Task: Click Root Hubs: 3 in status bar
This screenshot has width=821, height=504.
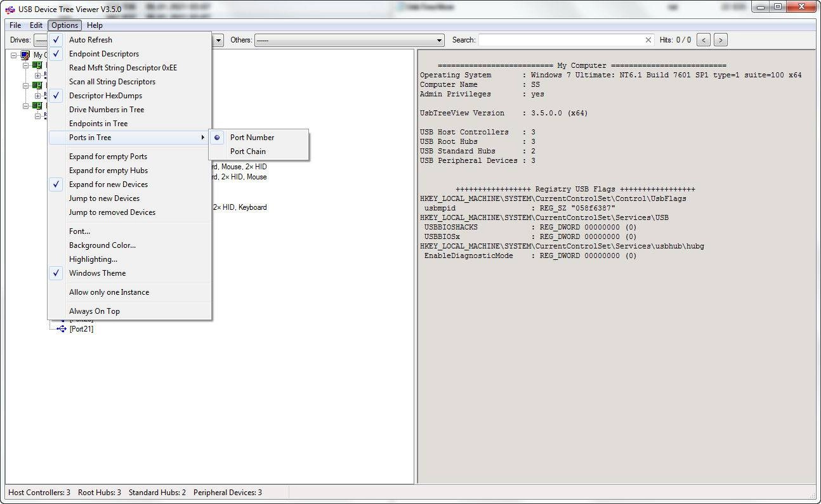Action: tap(100, 493)
